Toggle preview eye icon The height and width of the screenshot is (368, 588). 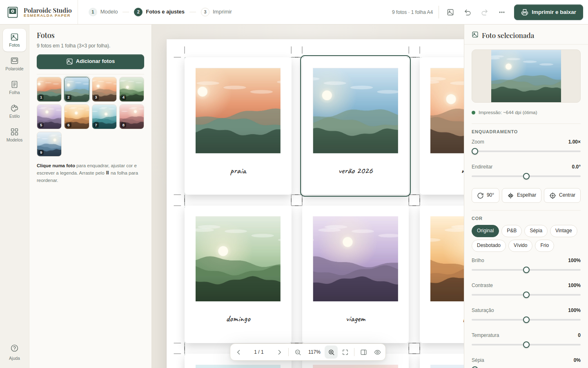pos(377,352)
